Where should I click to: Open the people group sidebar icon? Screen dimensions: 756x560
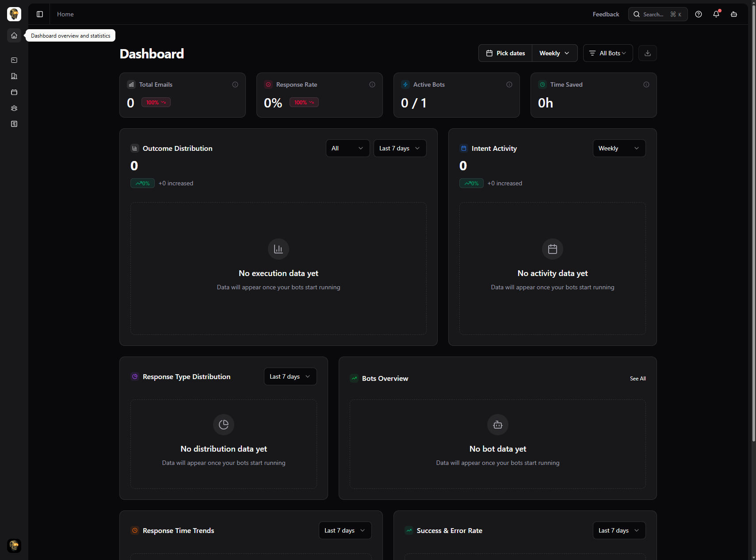(14, 108)
